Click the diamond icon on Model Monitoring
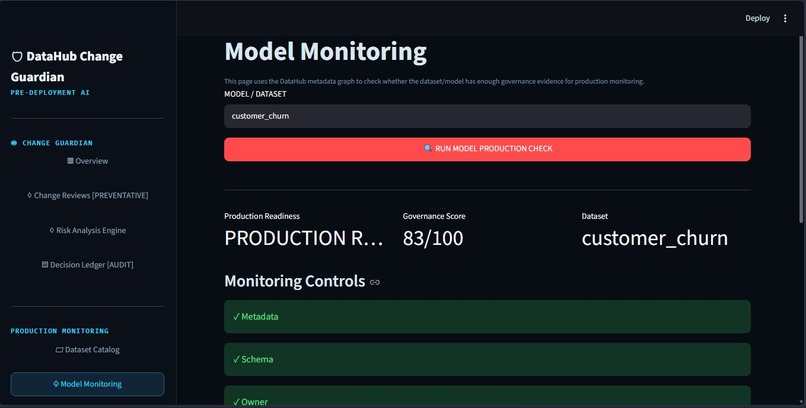This screenshot has height=408, width=806. (x=56, y=384)
